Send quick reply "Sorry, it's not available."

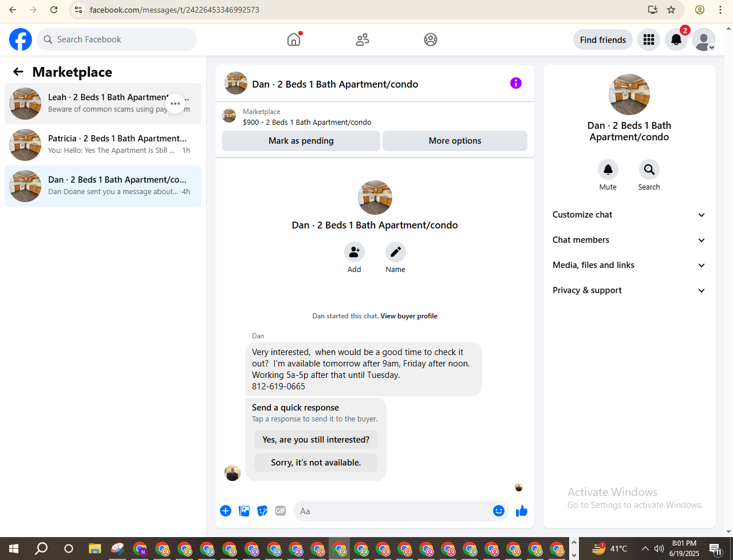pos(316,463)
